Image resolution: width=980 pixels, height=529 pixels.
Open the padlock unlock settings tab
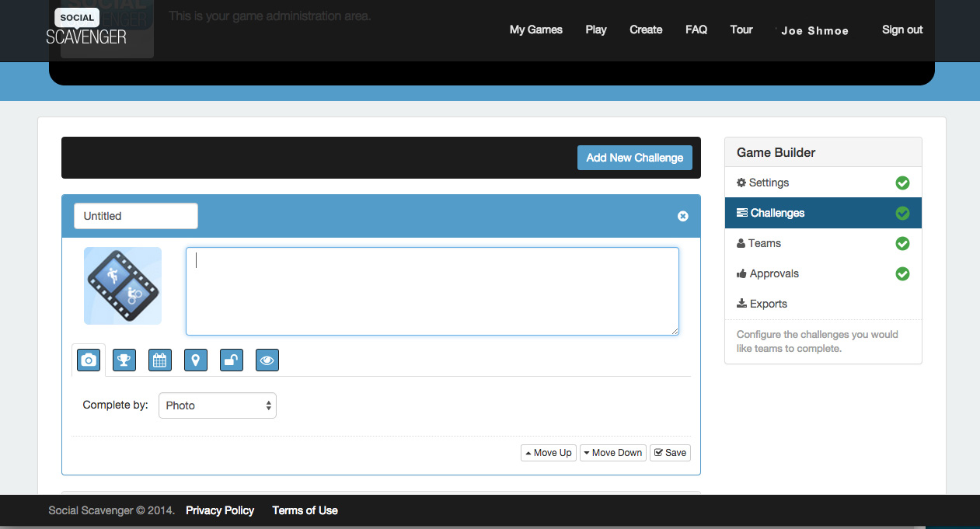coord(232,360)
